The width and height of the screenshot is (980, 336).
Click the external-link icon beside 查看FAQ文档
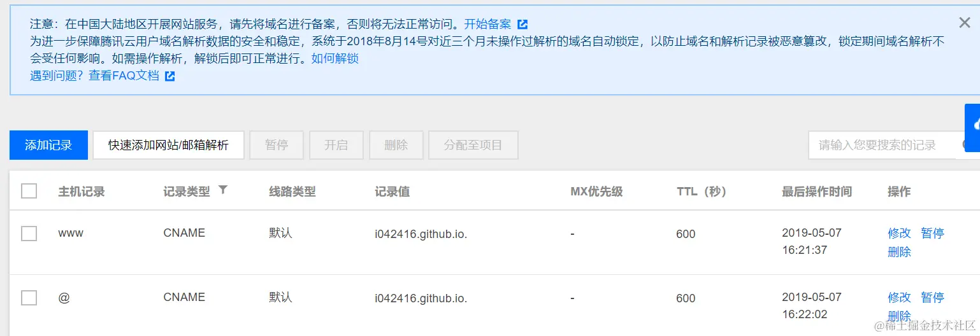(x=170, y=76)
